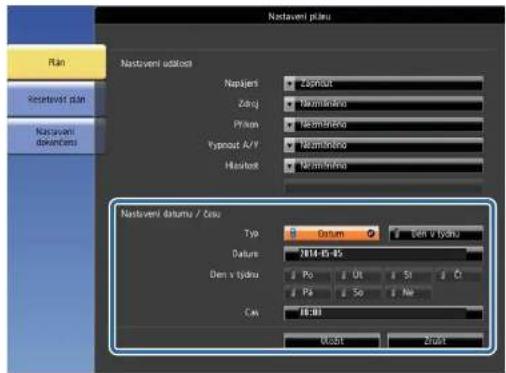Open the Zdroj dropdown arrow
506x373 pixels.
click(x=289, y=104)
